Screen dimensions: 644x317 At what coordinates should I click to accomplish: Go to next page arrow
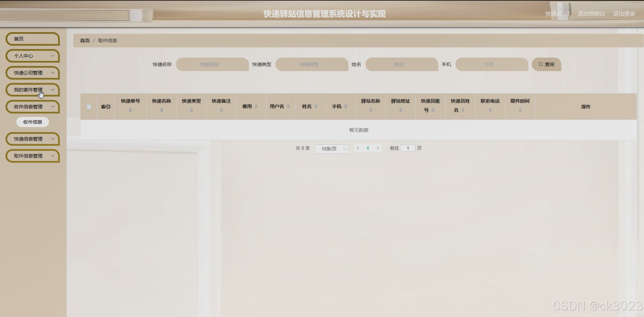pos(378,148)
